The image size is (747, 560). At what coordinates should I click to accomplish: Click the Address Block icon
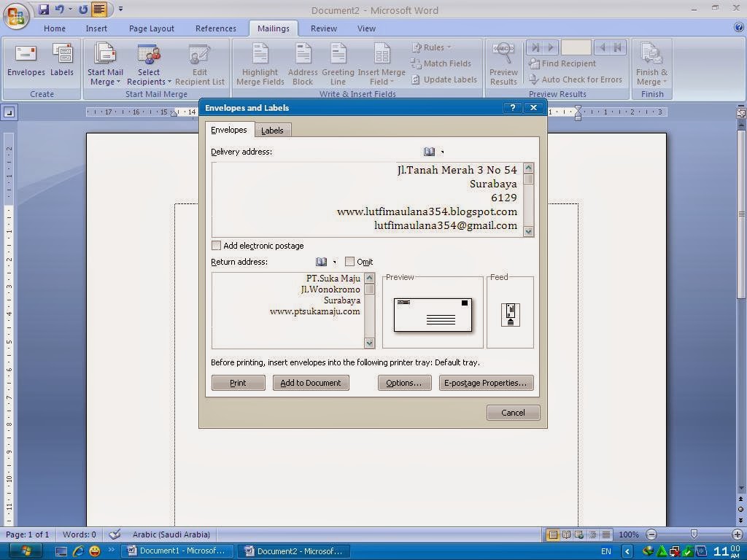tap(302, 63)
